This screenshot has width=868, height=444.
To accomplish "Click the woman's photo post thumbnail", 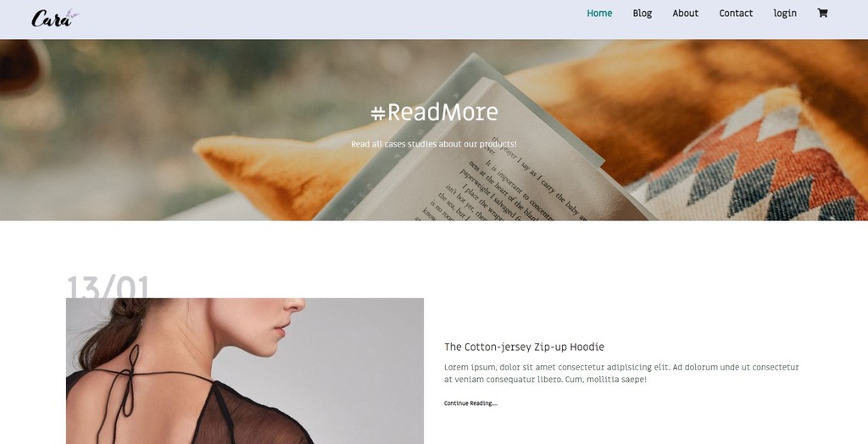I will tap(245, 371).
